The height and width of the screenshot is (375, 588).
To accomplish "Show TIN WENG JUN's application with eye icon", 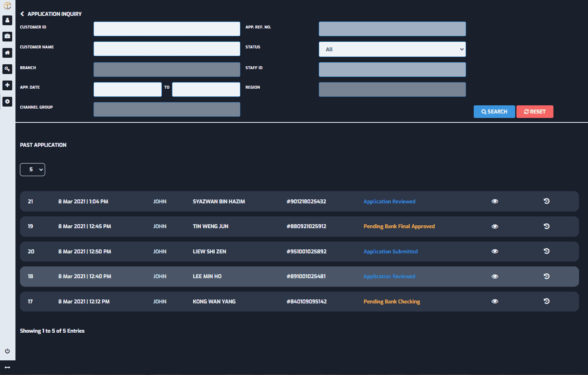I will pyautogui.click(x=495, y=226).
